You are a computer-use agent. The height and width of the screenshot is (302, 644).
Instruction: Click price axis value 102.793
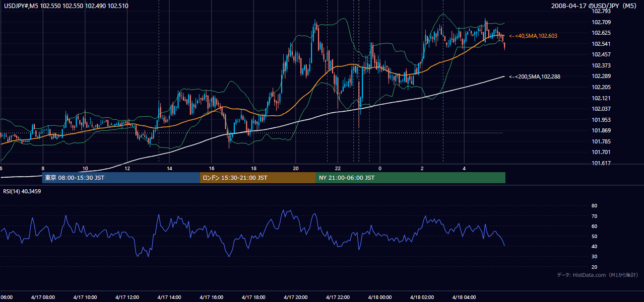click(601, 11)
